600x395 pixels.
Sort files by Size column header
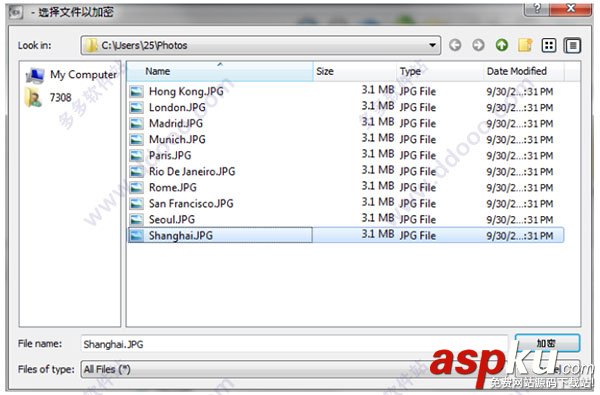coord(355,71)
